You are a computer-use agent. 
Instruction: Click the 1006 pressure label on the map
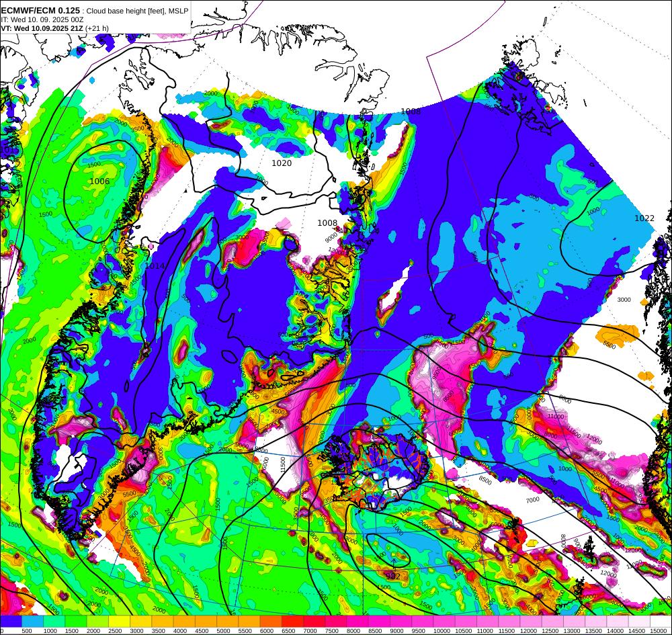pyautogui.click(x=99, y=181)
